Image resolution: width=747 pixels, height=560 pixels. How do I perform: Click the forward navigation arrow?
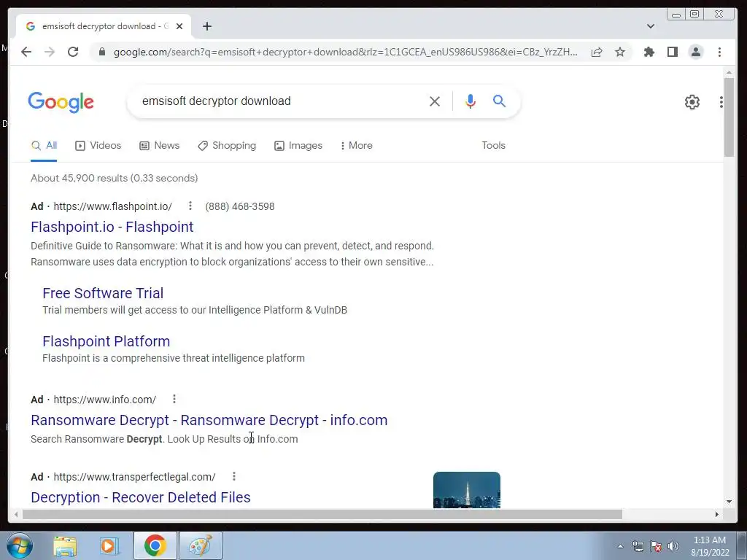(x=50, y=52)
